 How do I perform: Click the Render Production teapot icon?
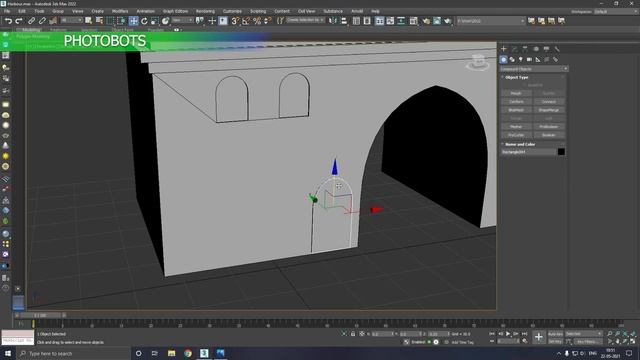(448, 21)
